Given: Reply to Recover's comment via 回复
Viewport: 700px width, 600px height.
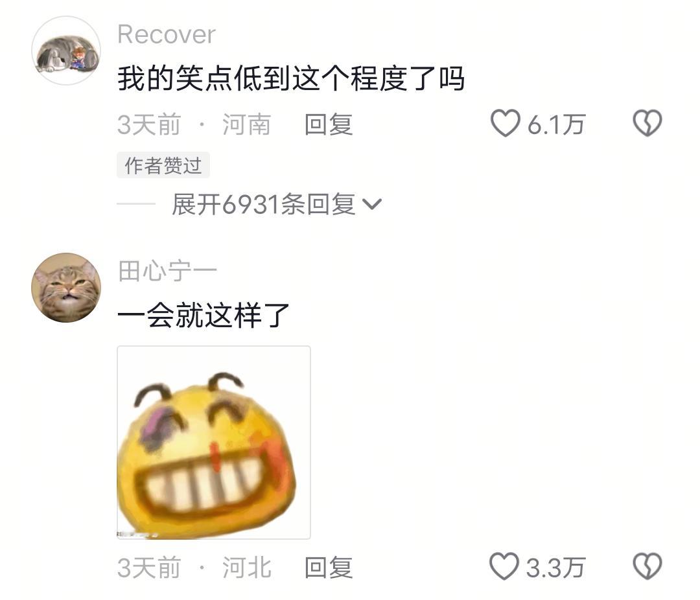Looking at the screenshot, I should click(x=329, y=124).
